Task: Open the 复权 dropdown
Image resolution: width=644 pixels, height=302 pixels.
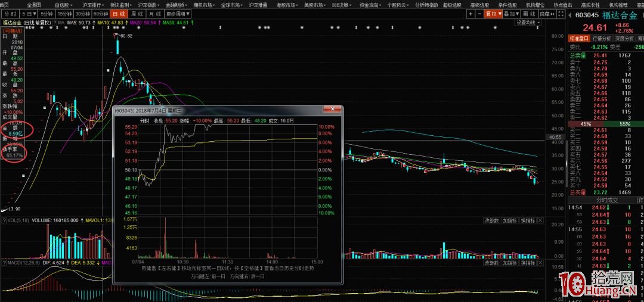Action: [493, 14]
